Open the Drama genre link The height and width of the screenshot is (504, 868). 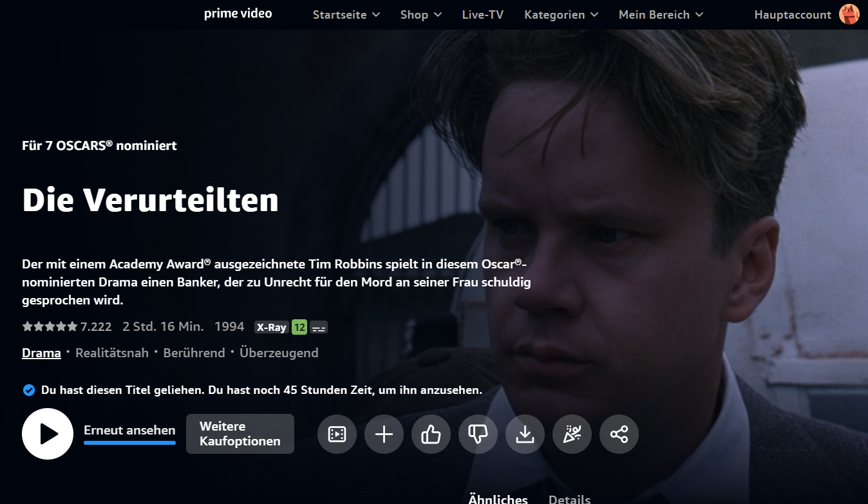point(41,353)
